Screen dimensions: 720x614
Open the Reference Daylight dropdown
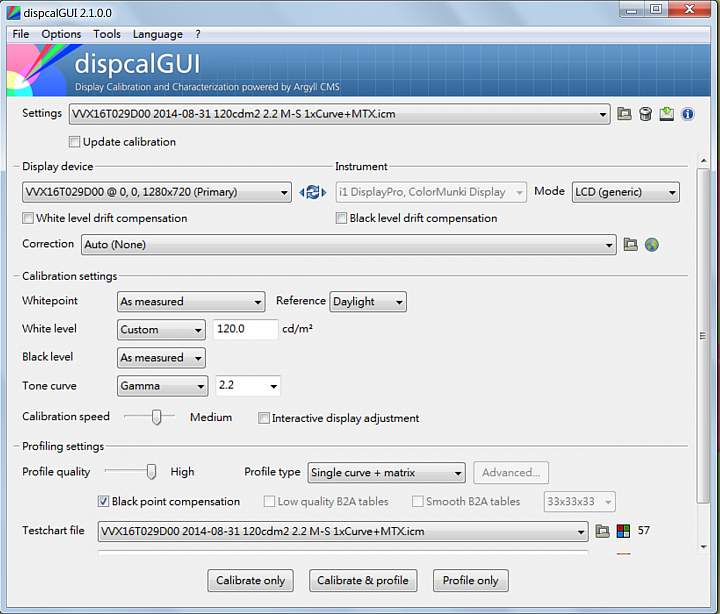[368, 302]
